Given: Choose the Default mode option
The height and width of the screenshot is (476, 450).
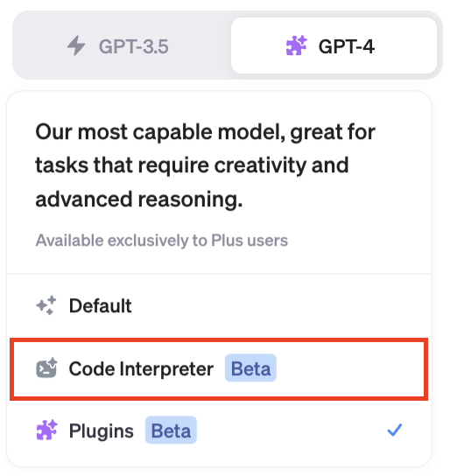Looking at the screenshot, I should pos(219,305).
